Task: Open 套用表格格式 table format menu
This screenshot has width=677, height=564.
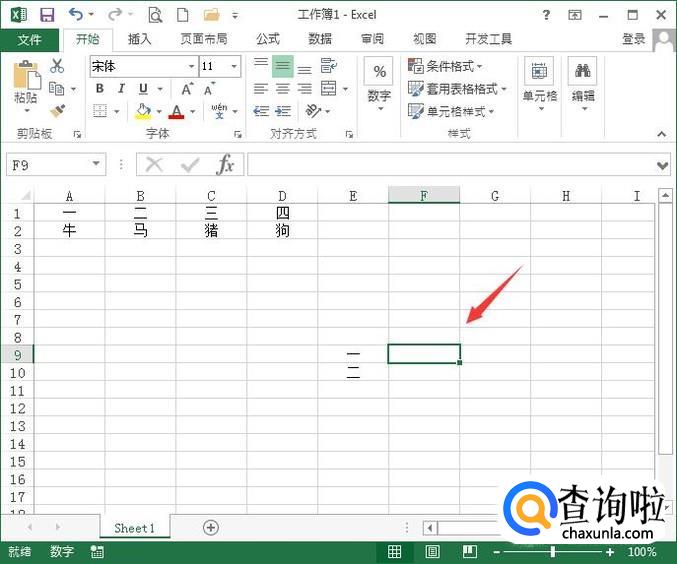Action: point(457,89)
